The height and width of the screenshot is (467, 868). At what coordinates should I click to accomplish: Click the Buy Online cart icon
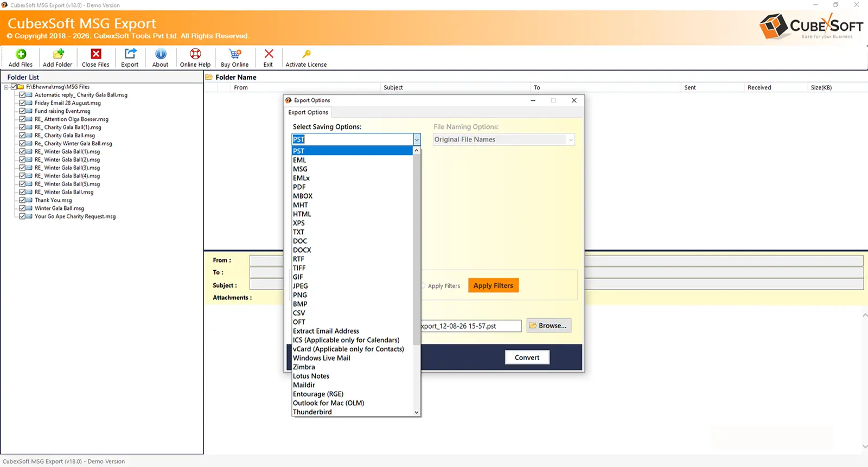click(x=235, y=54)
